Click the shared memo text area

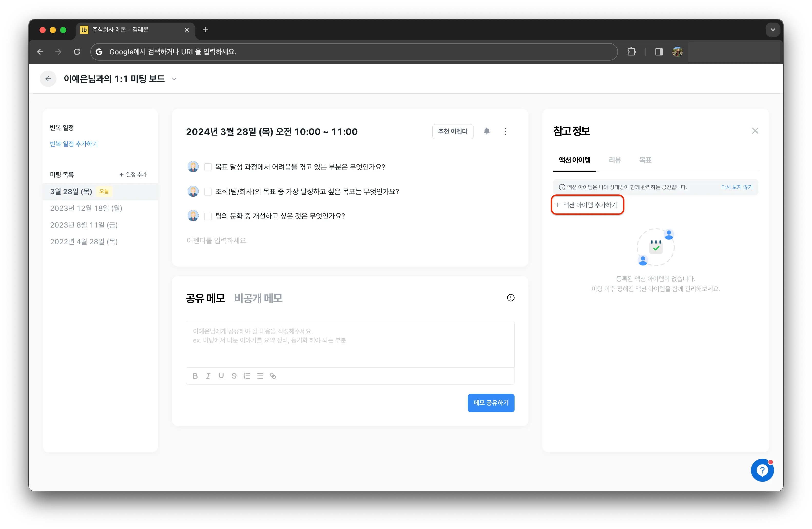pyautogui.click(x=350, y=344)
